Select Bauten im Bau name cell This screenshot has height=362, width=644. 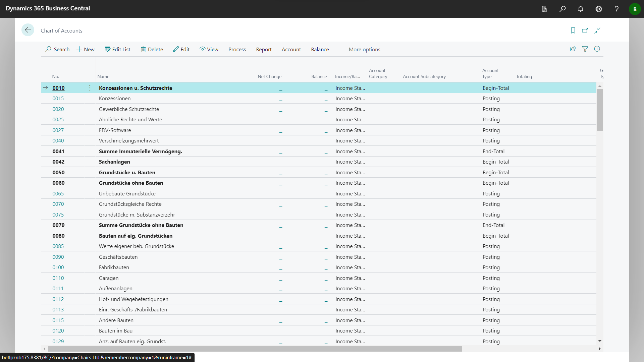click(116, 330)
